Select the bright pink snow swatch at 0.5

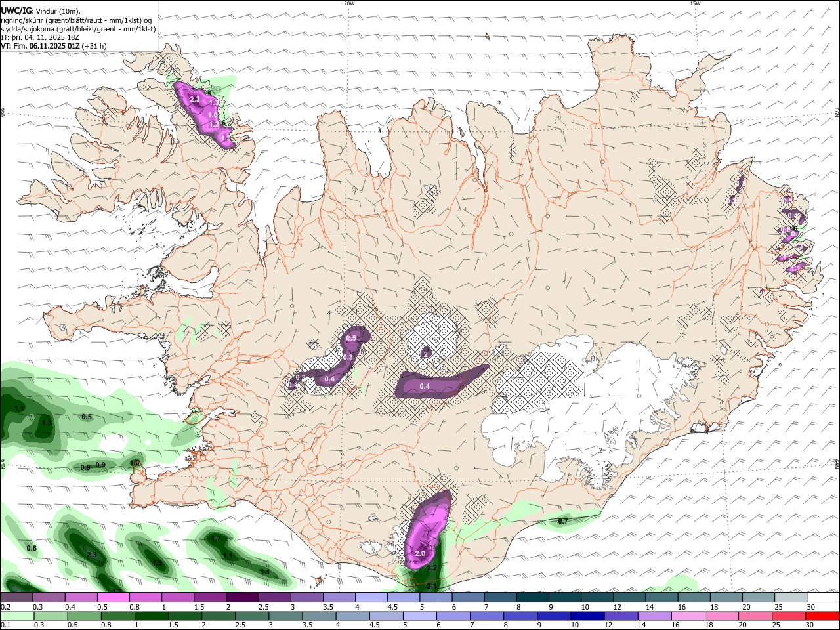[x=113, y=598]
